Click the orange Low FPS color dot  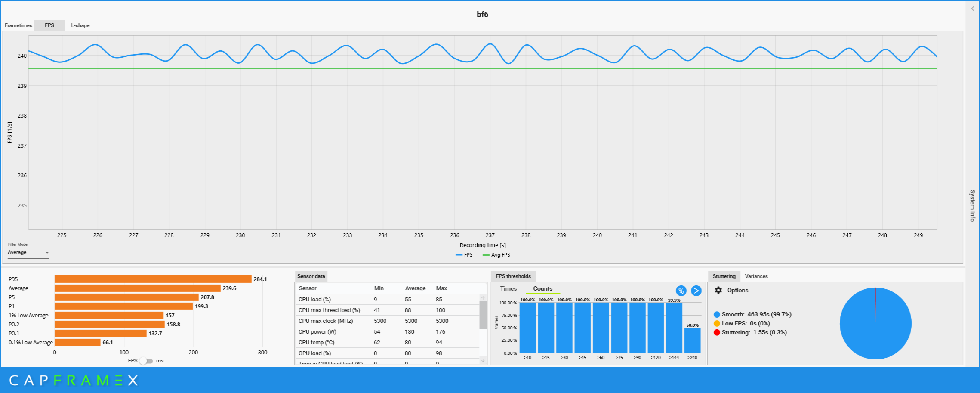[717, 324]
